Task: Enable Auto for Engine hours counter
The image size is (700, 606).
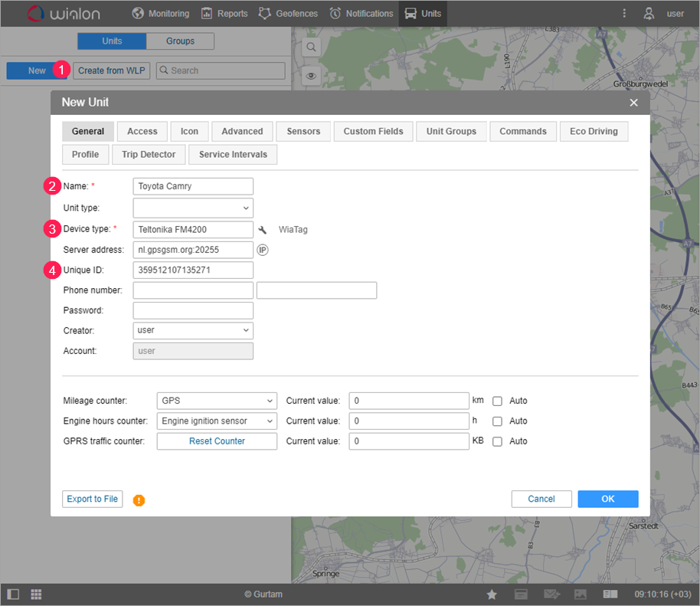Action: tap(497, 421)
